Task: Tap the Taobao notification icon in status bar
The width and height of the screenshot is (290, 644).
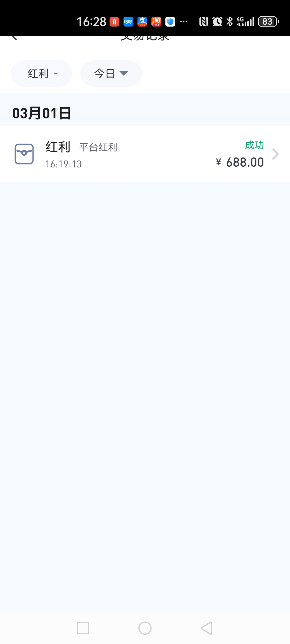Action: (156, 22)
